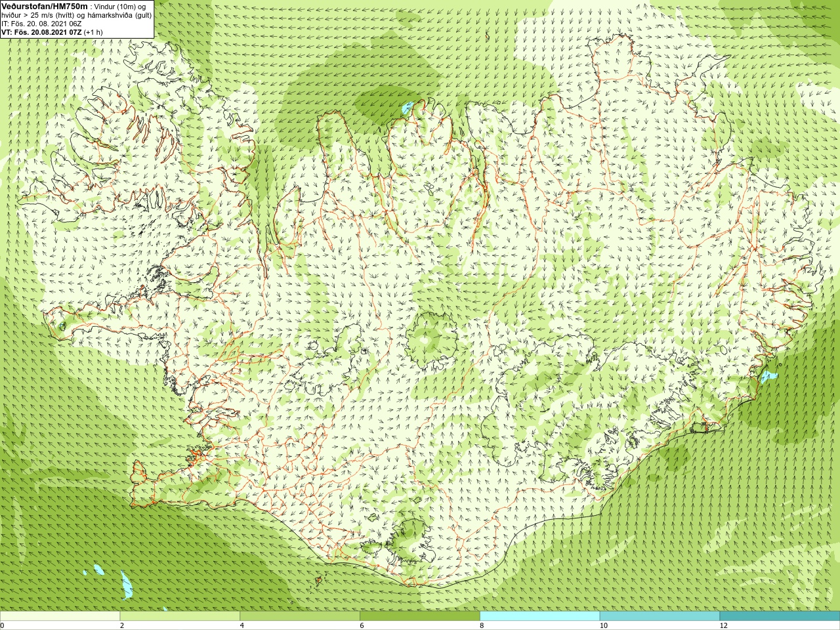This screenshot has height=630, width=840.
Task: Pick the 0–2 m/s palest legend swatch
Action: click(60, 616)
